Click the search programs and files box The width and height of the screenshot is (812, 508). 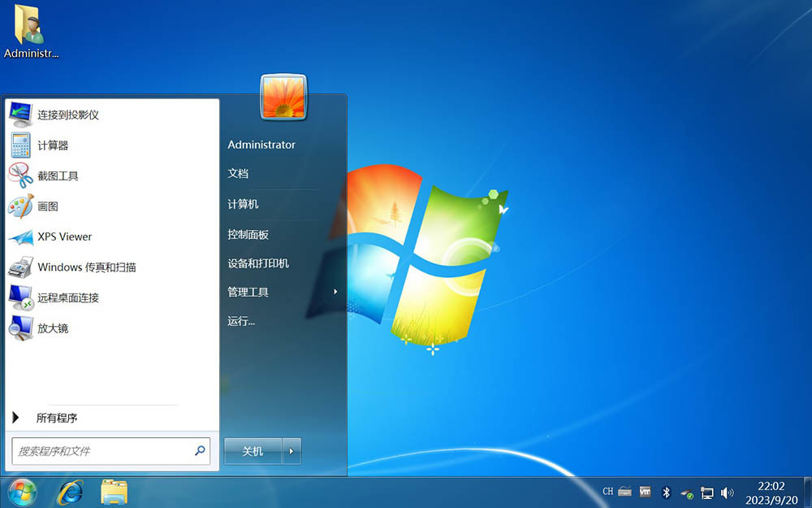[x=106, y=450]
